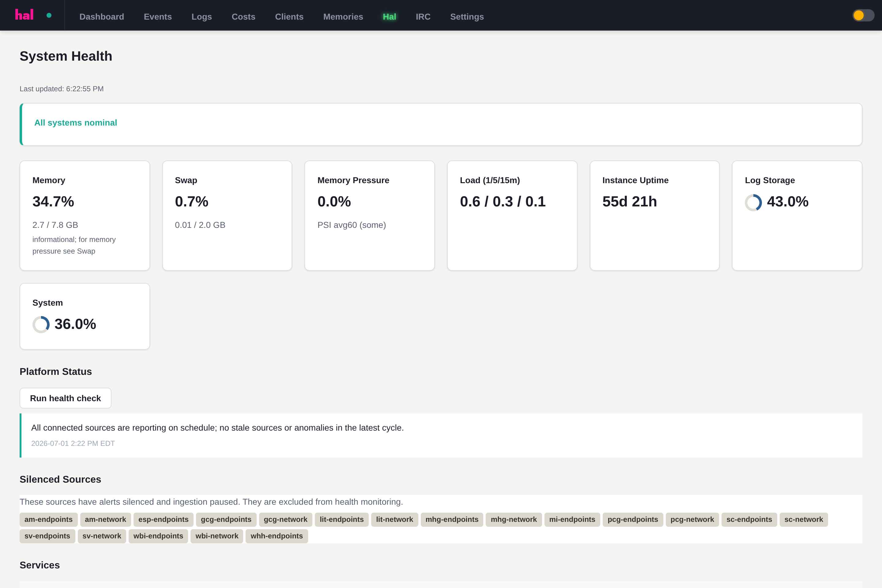
Task: Open the Memories page
Action: point(343,17)
